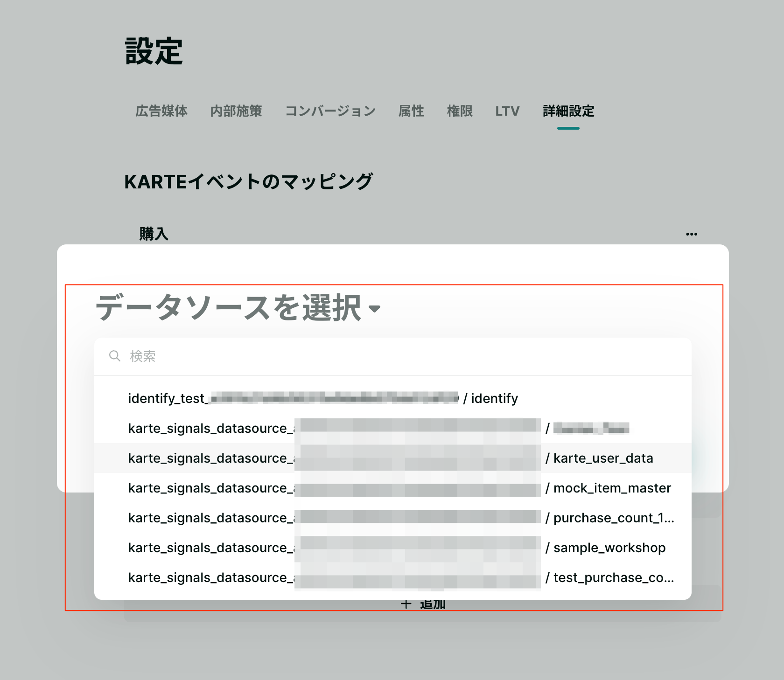The width and height of the screenshot is (784, 680).
Task: Focus the 検索 search field
Action: [x=393, y=356]
